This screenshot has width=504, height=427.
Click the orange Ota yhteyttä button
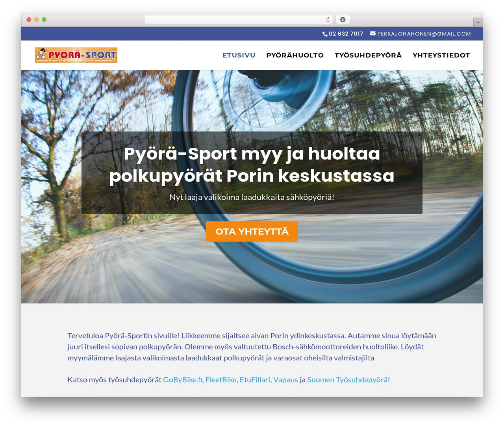tap(252, 232)
